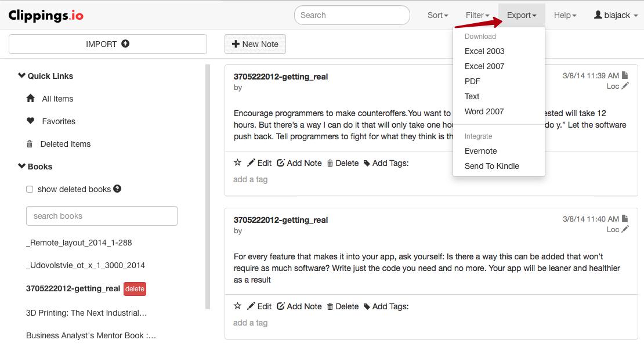The image size is (644, 347).
Task: Click the red delete button for getting_real book
Action: pos(135,288)
